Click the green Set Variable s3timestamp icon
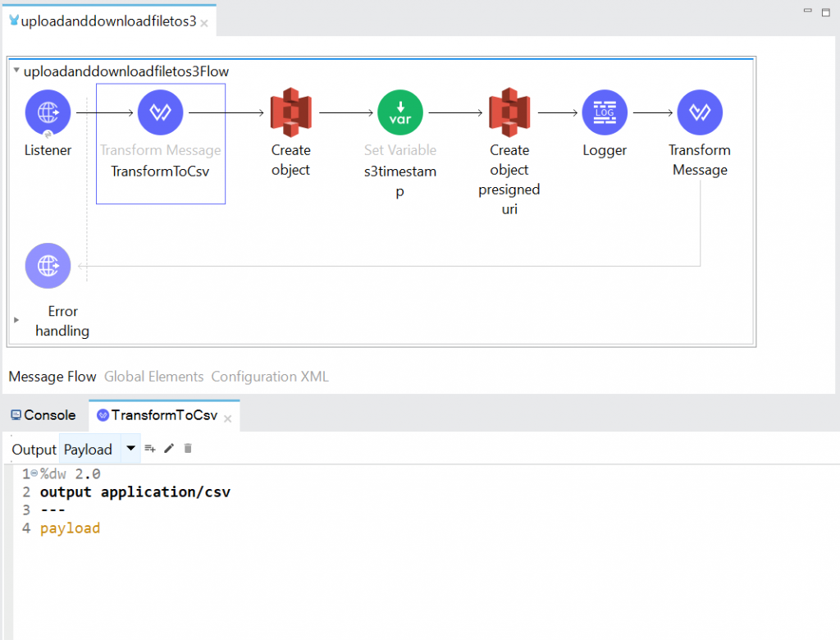The width and height of the screenshot is (840, 640). coord(399,112)
